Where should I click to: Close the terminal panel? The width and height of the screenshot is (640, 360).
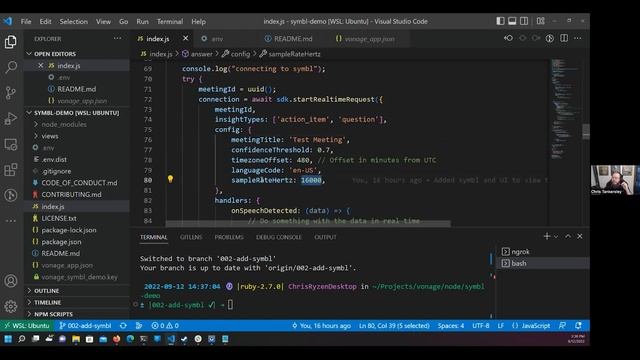pyautogui.click(x=580, y=236)
